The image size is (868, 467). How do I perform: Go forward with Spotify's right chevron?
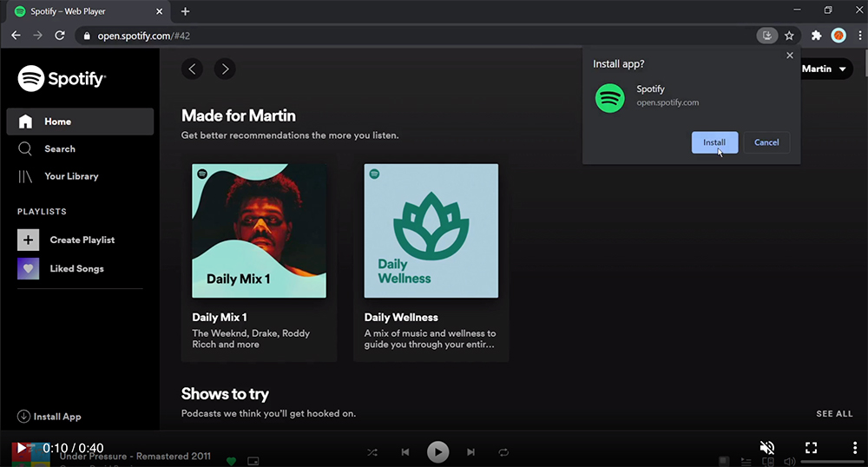point(225,69)
